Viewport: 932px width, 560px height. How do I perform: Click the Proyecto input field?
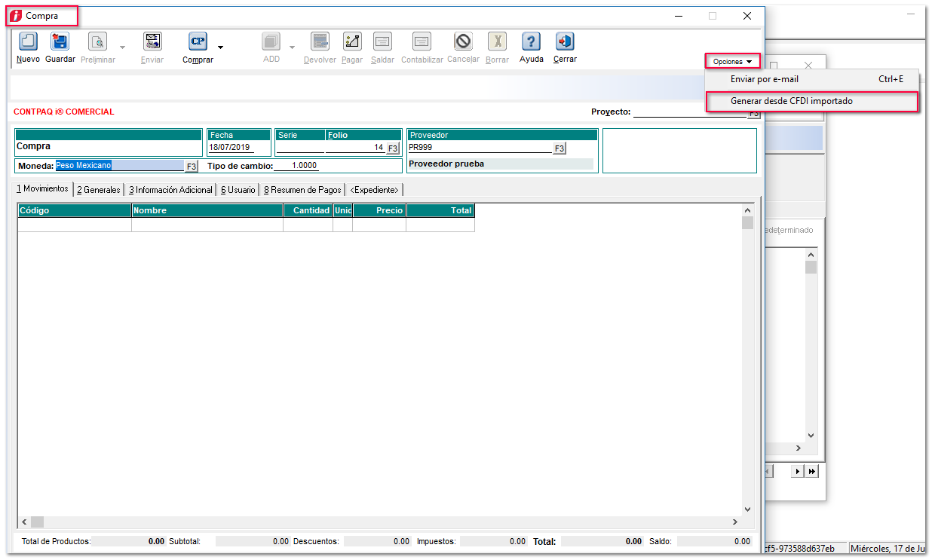[690, 112]
